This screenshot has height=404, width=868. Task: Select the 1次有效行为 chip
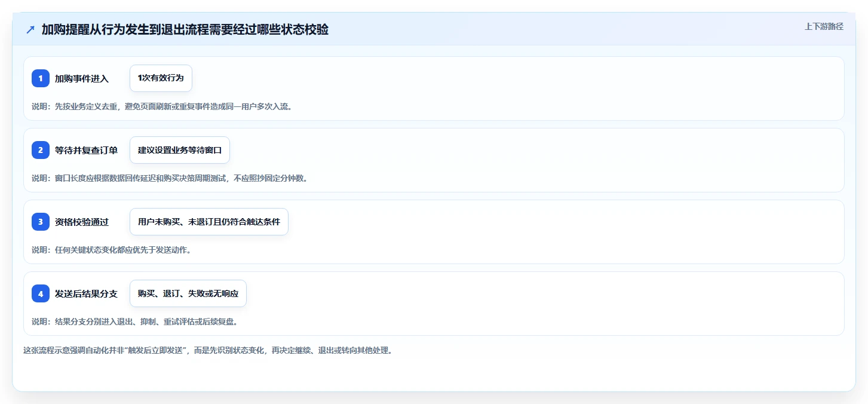point(161,78)
